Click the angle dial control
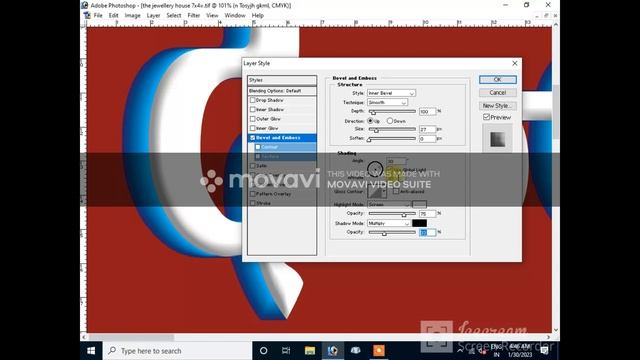This screenshot has height=360, width=640. coord(375,169)
